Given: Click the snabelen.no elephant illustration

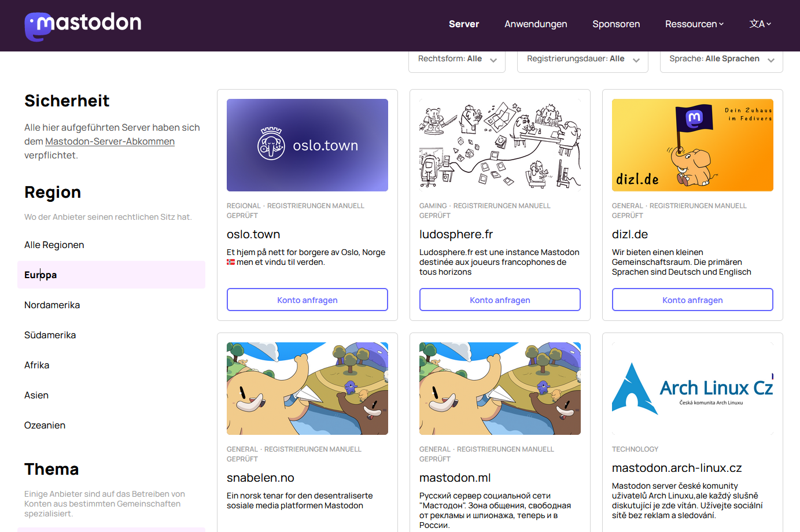Looking at the screenshot, I should click(x=307, y=389).
